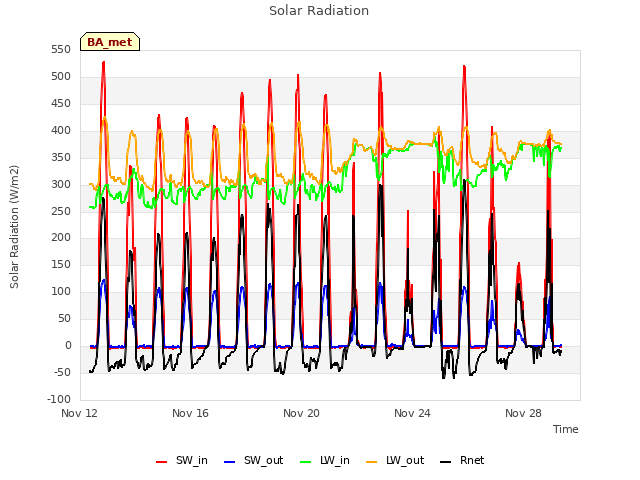
Task: Click the 350 y-axis tick label
Action: (61, 158)
